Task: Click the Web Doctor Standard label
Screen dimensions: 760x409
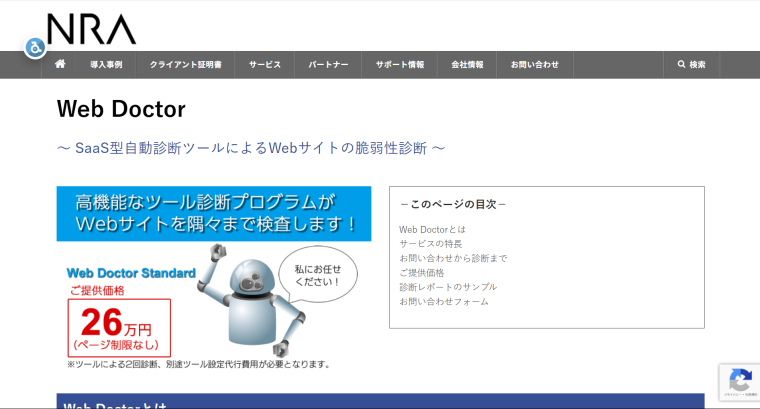Action: point(131,273)
